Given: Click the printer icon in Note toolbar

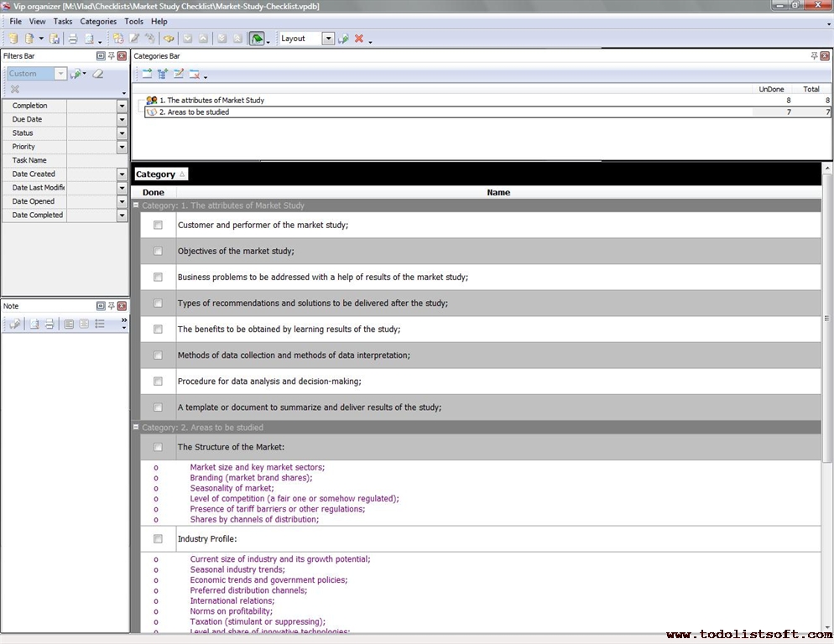Looking at the screenshot, I should click(x=50, y=324).
